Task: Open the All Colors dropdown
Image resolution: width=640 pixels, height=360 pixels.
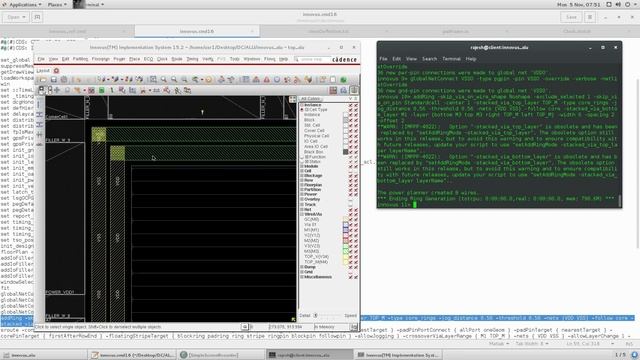Action: click(x=311, y=99)
